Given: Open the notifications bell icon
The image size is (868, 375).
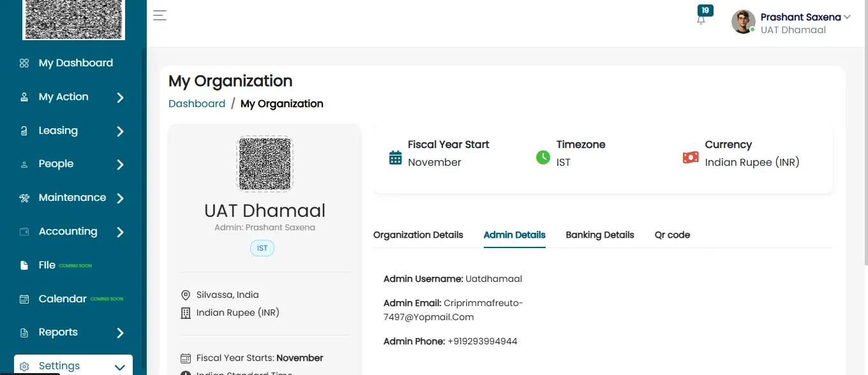Looking at the screenshot, I should [x=701, y=19].
